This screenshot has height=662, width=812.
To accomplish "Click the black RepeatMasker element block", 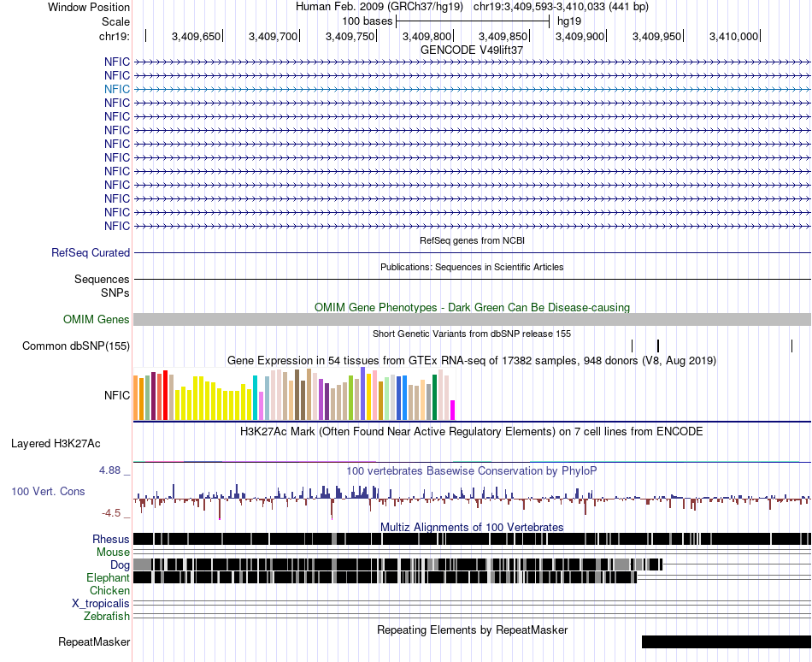I will click(x=727, y=641).
